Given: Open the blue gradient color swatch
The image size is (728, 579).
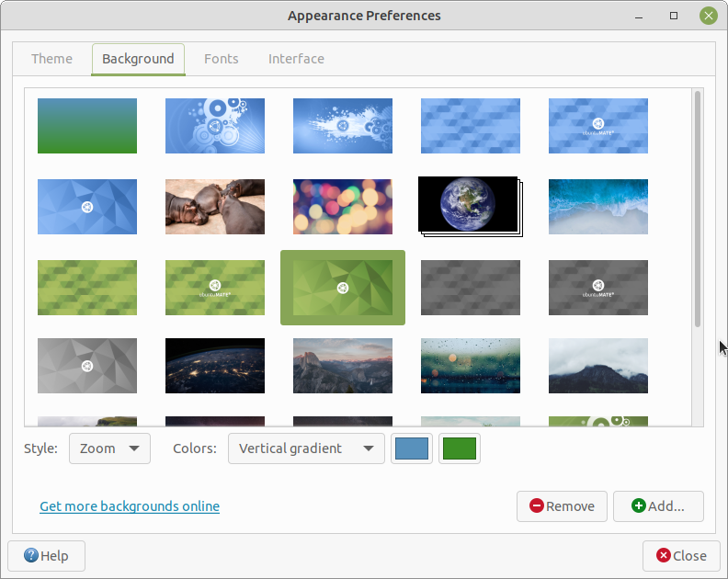Looking at the screenshot, I should pos(412,448).
